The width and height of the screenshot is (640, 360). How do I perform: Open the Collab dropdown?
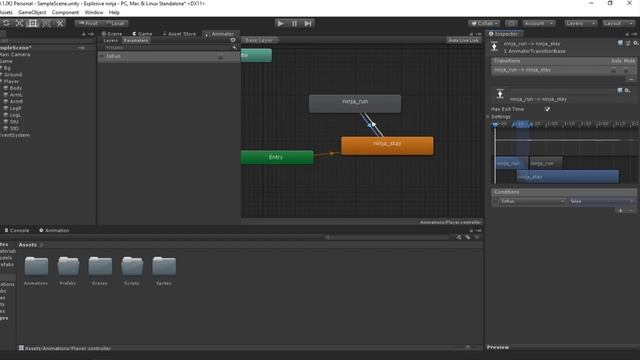pos(484,23)
